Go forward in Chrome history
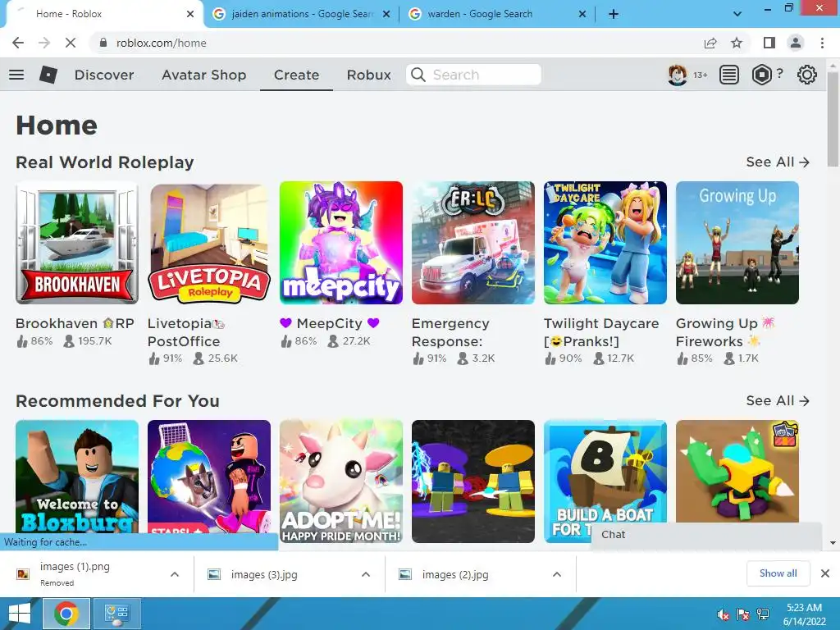 [44, 43]
